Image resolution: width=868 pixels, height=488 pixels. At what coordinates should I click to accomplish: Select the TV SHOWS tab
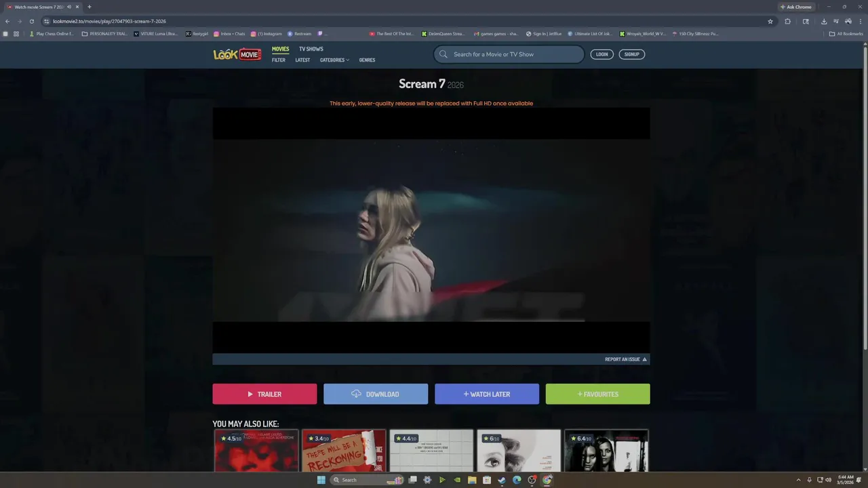click(311, 49)
